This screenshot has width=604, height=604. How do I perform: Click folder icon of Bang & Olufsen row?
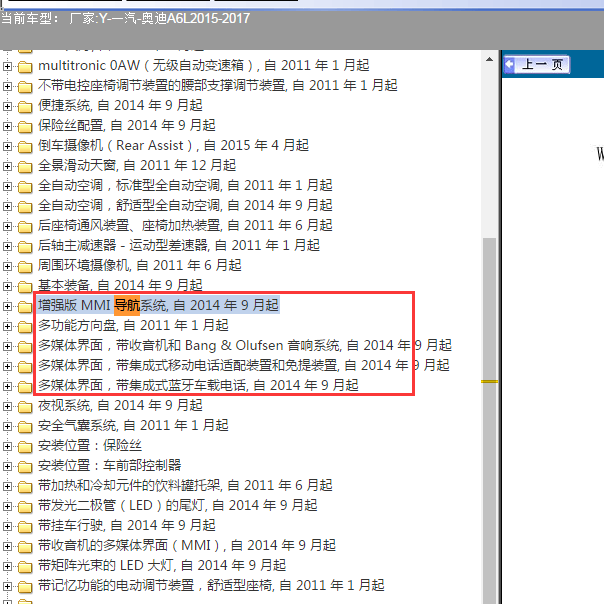[25, 347]
